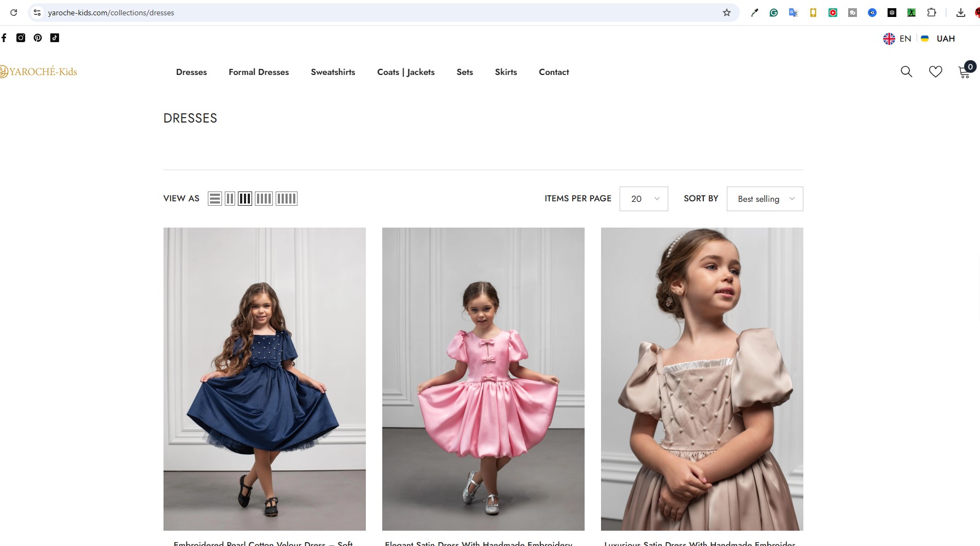
Task: Open the pink satin dress photo
Action: click(x=483, y=379)
